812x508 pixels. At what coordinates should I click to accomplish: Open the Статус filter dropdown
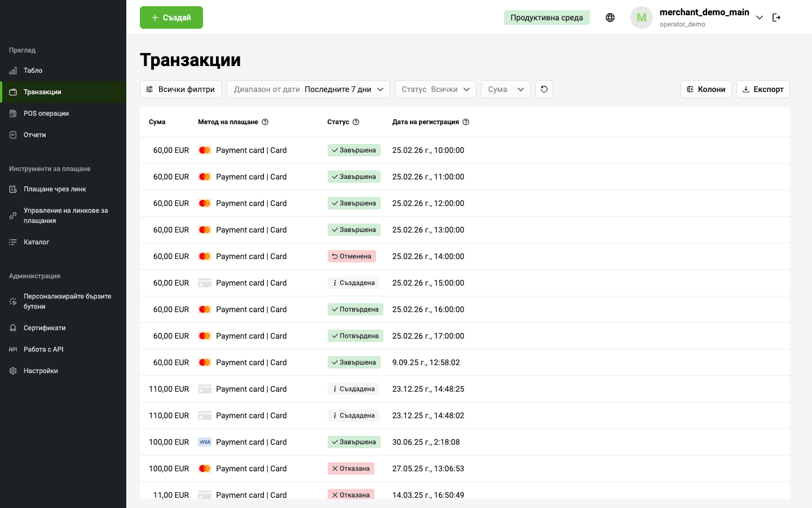435,89
